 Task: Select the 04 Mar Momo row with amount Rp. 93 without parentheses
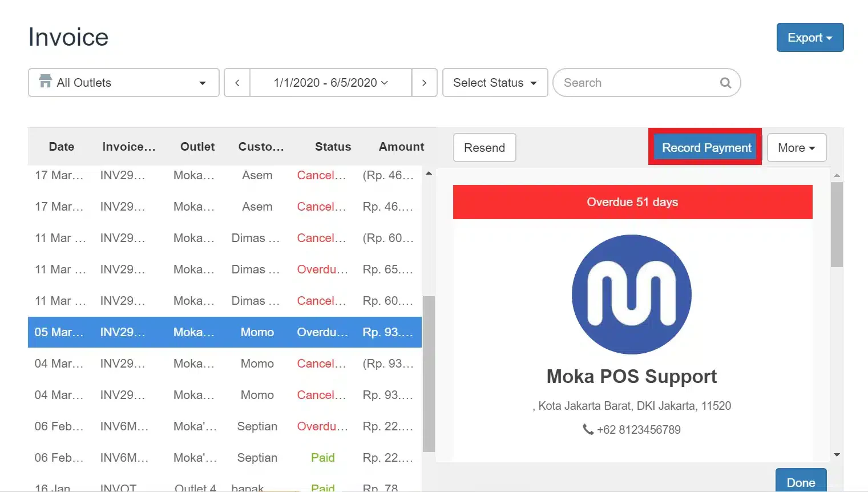click(225, 395)
